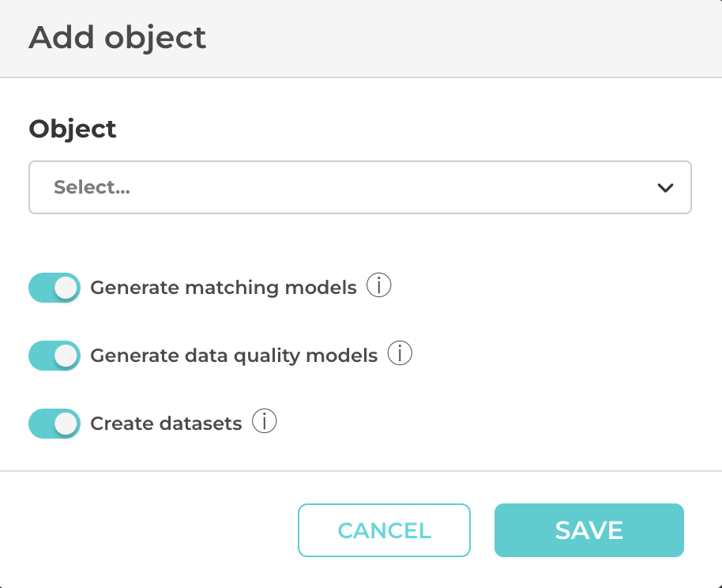Turn off the Generate data quality models switch

tap(55, 356)
